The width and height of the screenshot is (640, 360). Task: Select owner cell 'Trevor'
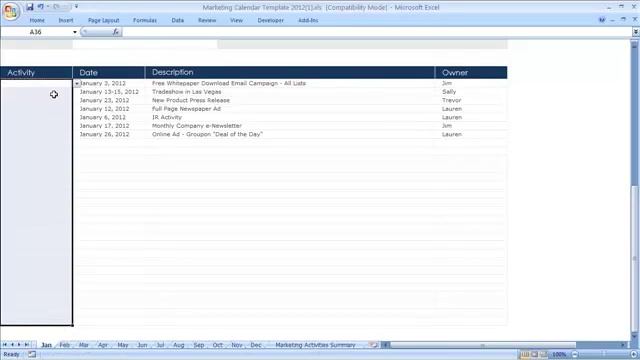pos(471,100)
